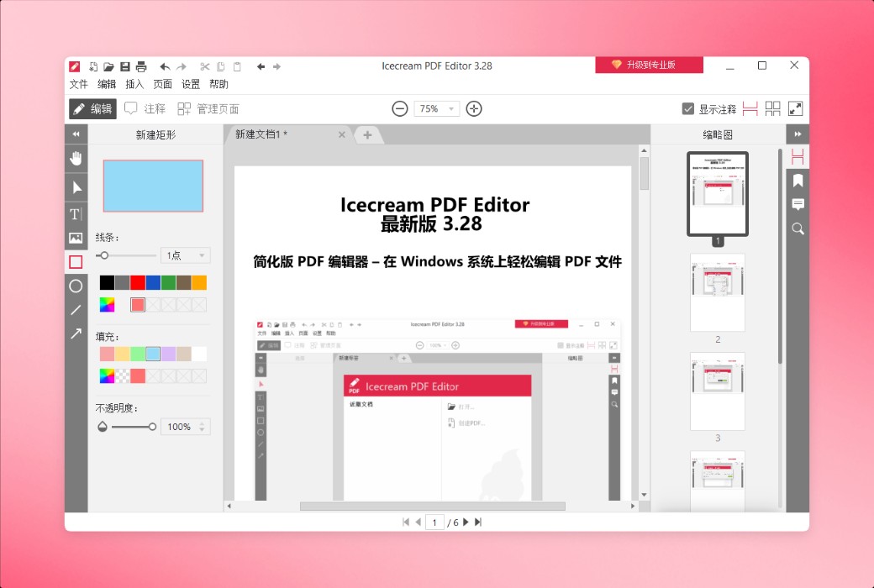874x588 pixels.
Task: Select the Hand pan tool
Action: (x=76, y=158)
